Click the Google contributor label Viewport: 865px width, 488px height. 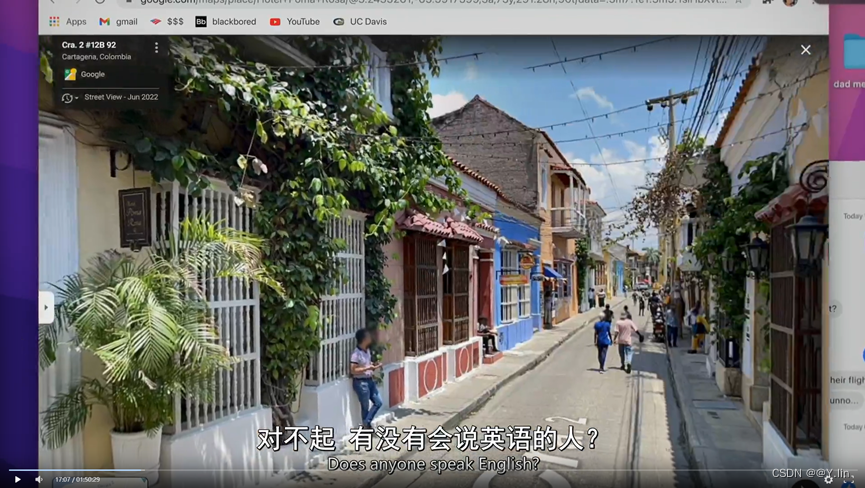click(92, 74)
